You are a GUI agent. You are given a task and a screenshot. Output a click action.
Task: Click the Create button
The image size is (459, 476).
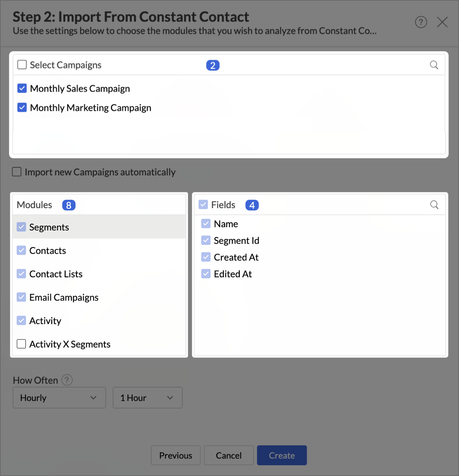[282, 455]
